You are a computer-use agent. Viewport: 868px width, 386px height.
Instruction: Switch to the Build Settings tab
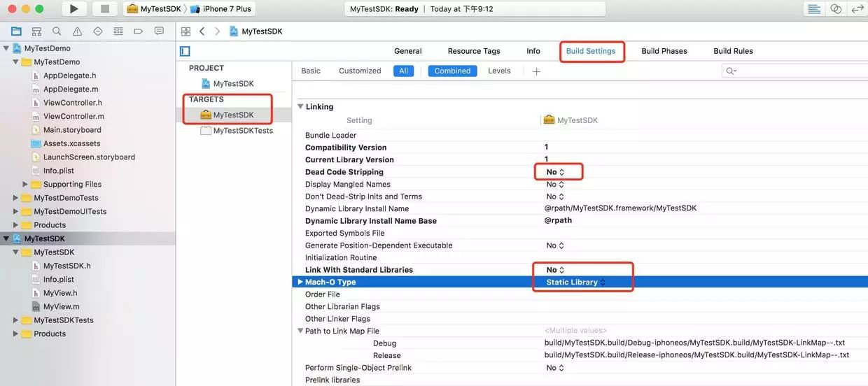tap(591, 51)
